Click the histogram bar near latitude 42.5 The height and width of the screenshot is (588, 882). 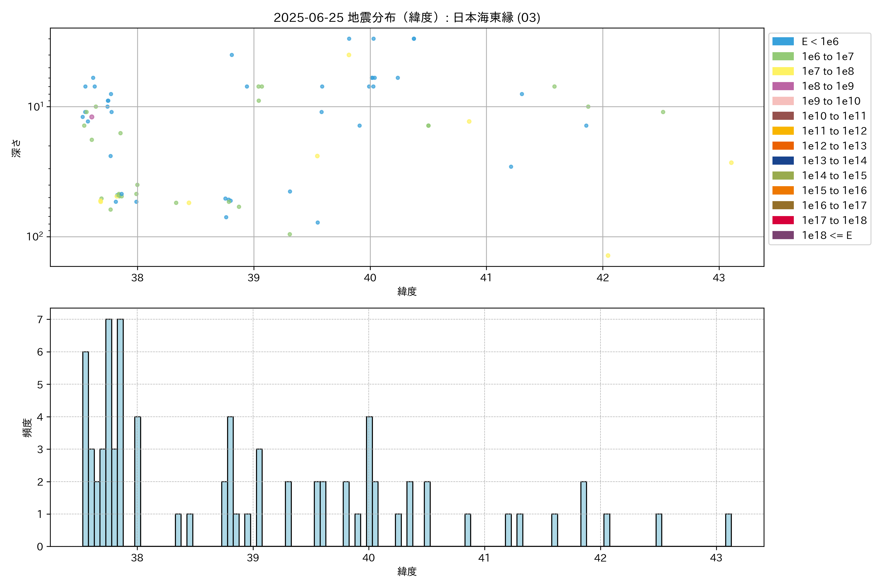659,530
